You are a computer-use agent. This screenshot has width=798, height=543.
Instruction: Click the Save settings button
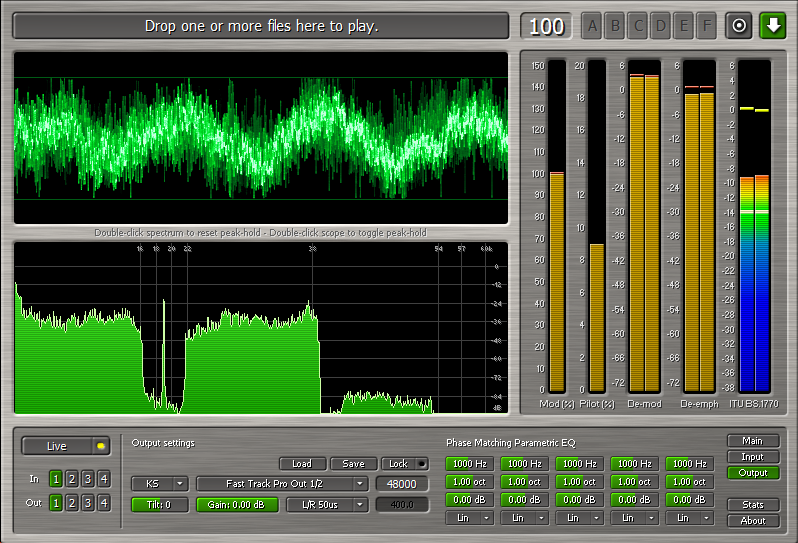354,464
